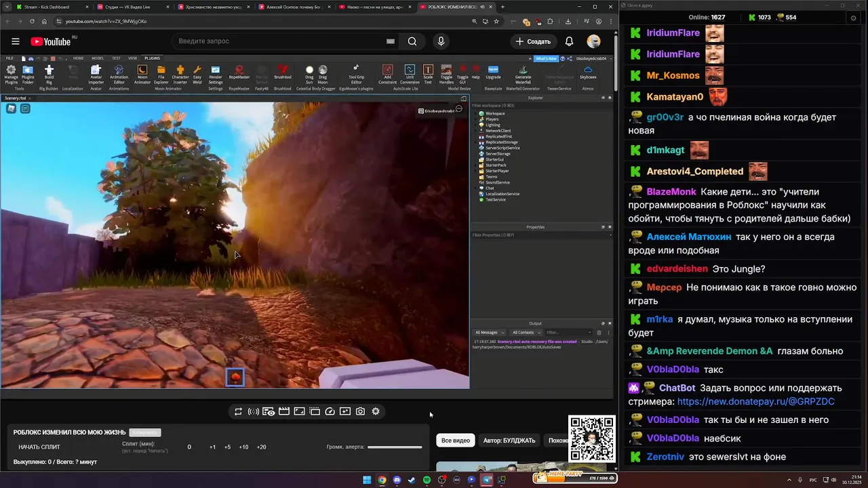Image resolution: width=868 pixels, height=488 pixels.
Task: Switch to the Алексей Осипов tab
Action: tap(294, 7)
